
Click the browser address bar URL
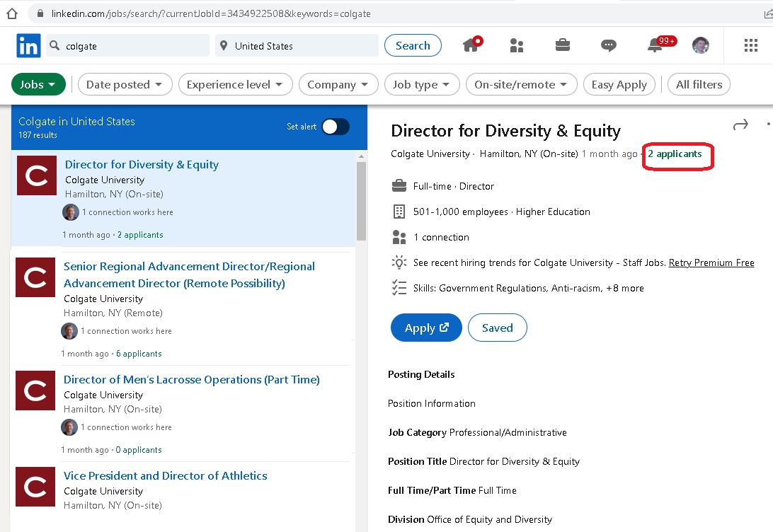click(211, 13)
